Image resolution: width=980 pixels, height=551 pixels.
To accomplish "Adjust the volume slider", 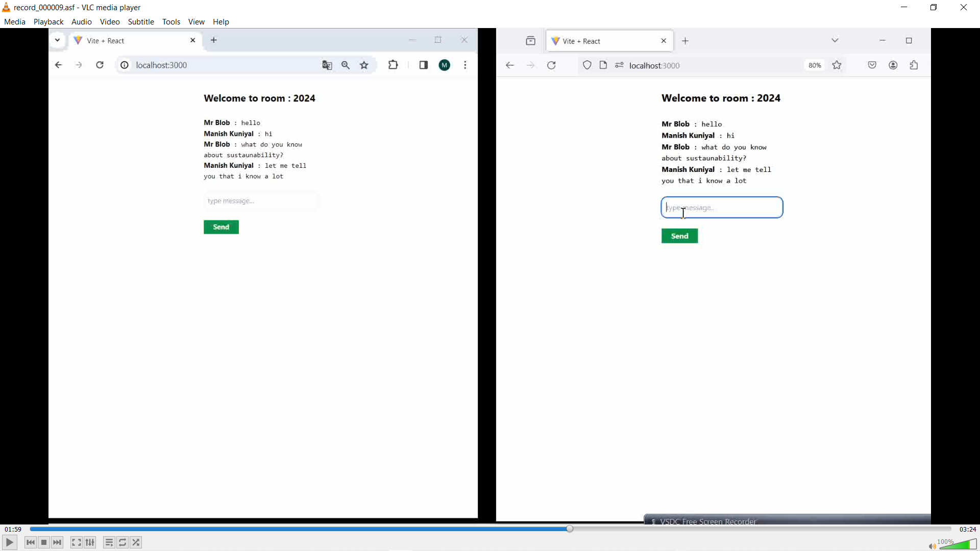I will point(958,544).
